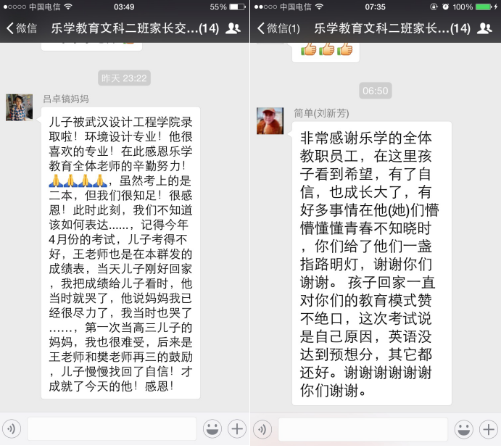
Task: Tap the plus attachment icon in left chat
Action: point(237,429)
